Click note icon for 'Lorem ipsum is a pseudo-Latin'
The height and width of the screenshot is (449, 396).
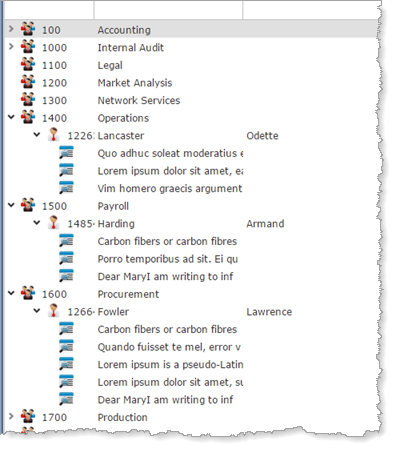[66, 364]
